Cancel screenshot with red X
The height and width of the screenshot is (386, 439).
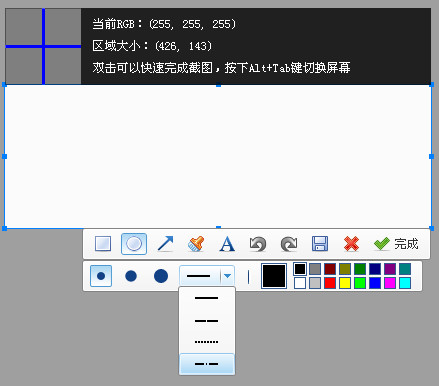[x=351, y=244]
